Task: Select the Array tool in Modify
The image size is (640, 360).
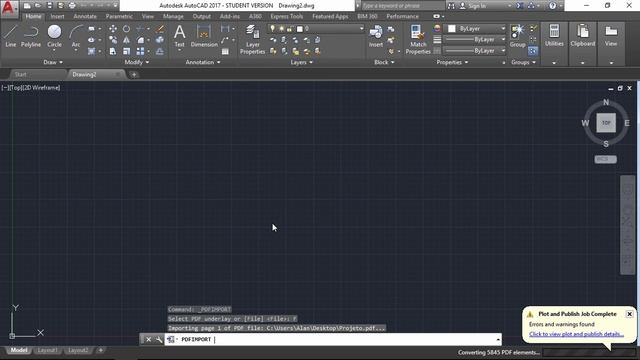Action: (x=140, y=51)
